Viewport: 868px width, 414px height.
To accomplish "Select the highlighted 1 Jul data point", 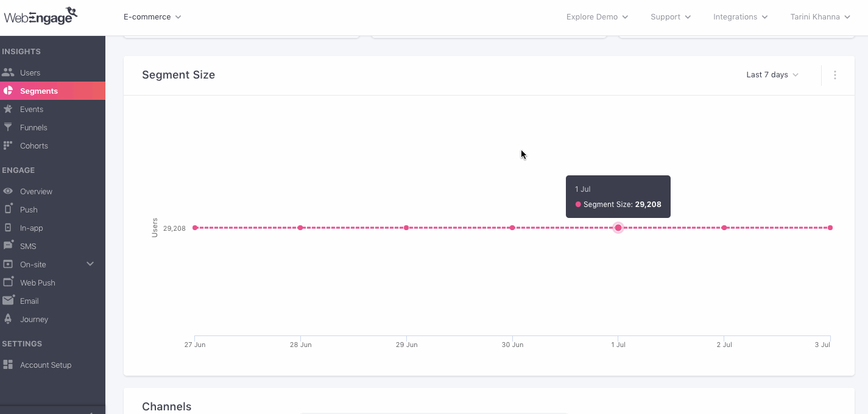I will [x=618, y=228].
